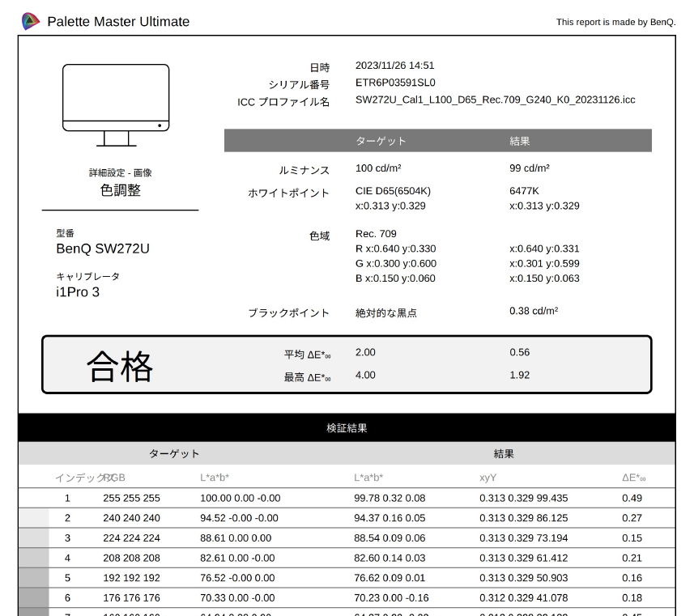Image resolution: width=694 pixels, height=616 pixels.
Task: Click the "ブラックポイント" row label
Action: click(x=288, y=313)
